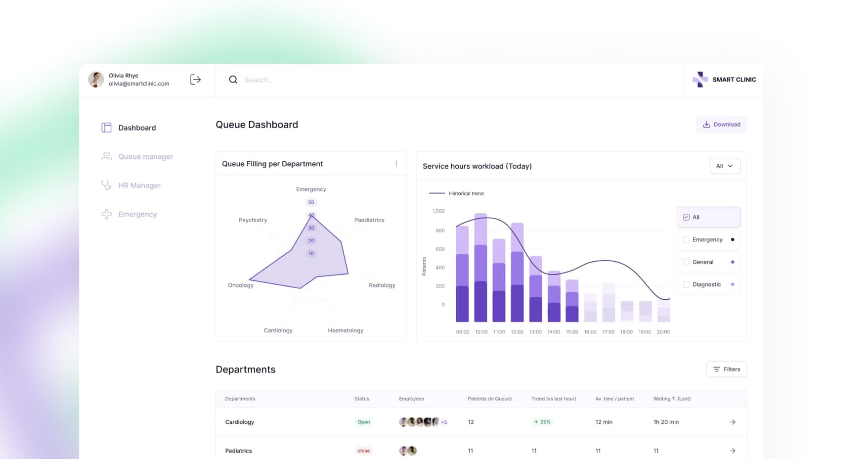Open Pediatrics row details arrow
Image resolution: width=868 pixels, height=459 pixels.
733,451
